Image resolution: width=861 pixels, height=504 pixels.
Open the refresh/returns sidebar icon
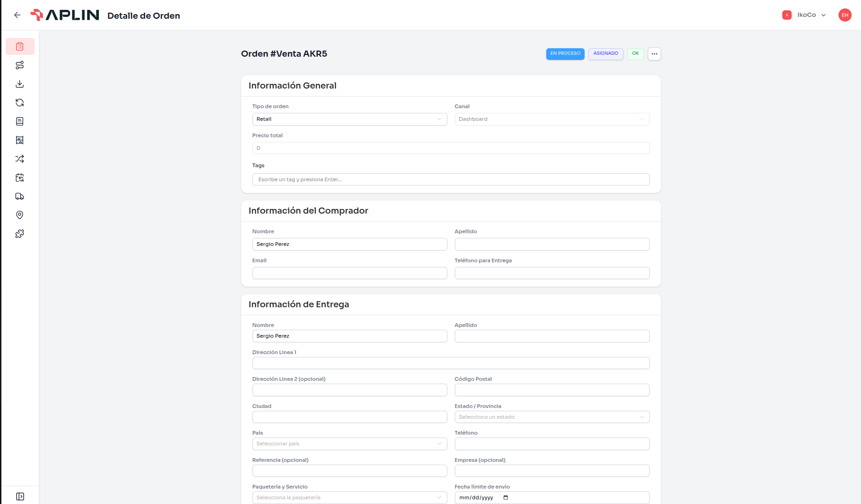click(20, 103)
